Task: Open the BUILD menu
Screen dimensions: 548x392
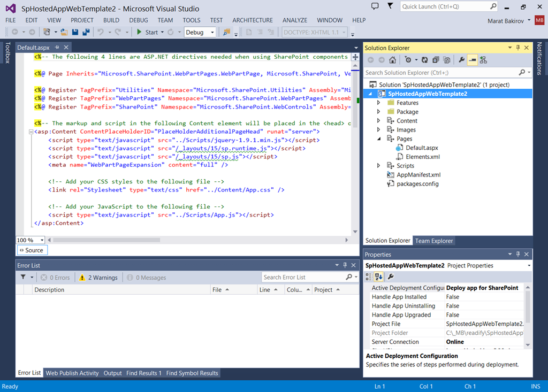Action: point(111,20)
